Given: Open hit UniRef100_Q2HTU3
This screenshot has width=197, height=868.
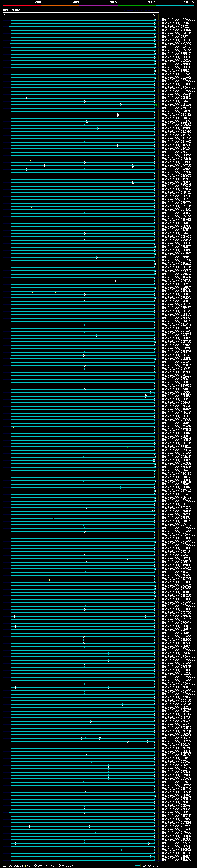Looking at the screenshot, I should pyautogui.click(x=177, y=40).
